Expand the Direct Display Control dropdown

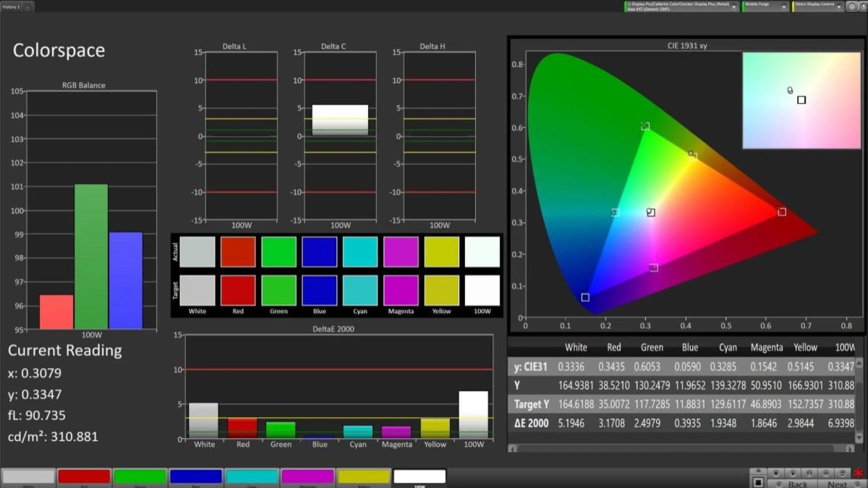817,7
